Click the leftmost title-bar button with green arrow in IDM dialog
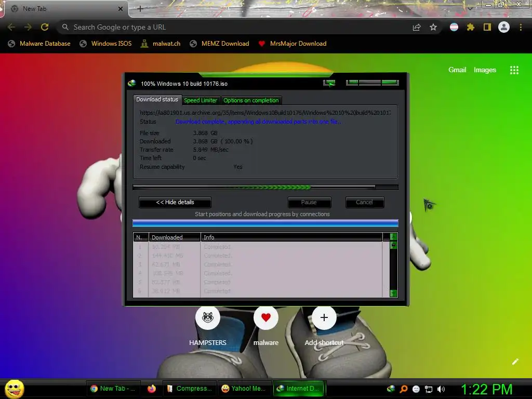Viewport: 532px width, 399px height. tap(329, 83)
